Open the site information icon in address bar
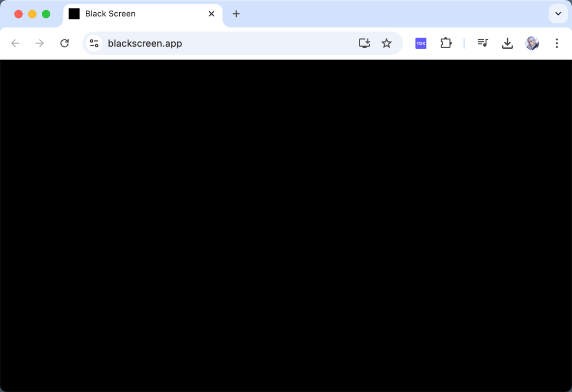The width and height of the screenshot is (572, 392). point(94,43)
